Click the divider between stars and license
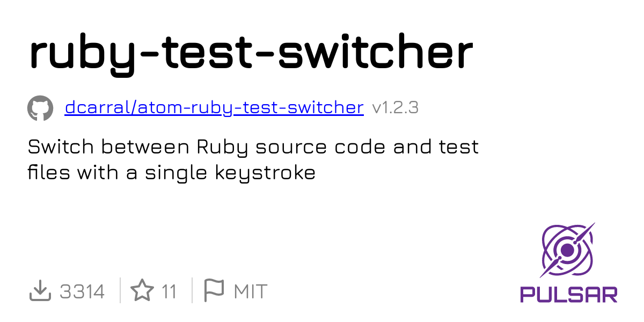 coord(192,290)
